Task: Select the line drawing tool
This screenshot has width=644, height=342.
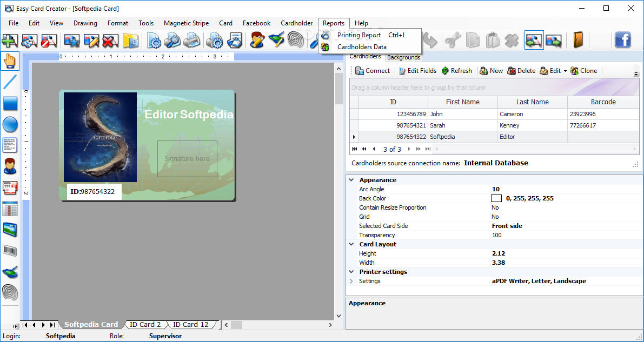Action: pyautogui.click(x=10, y=82)
